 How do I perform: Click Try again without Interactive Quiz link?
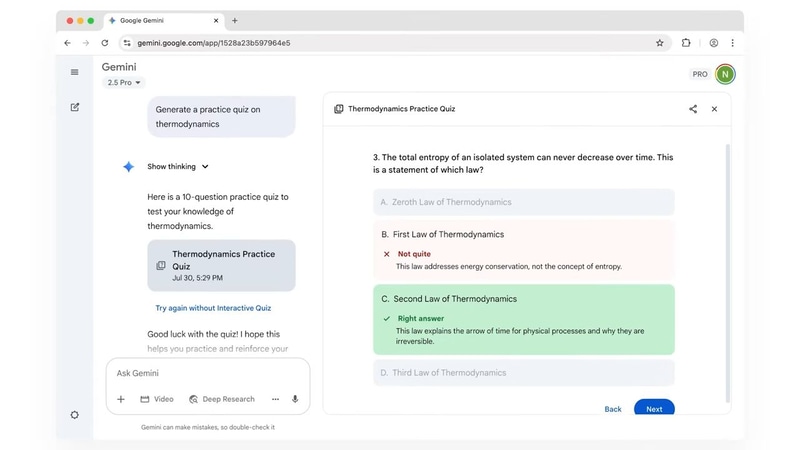pyautogui.click(x=213, y=308)
